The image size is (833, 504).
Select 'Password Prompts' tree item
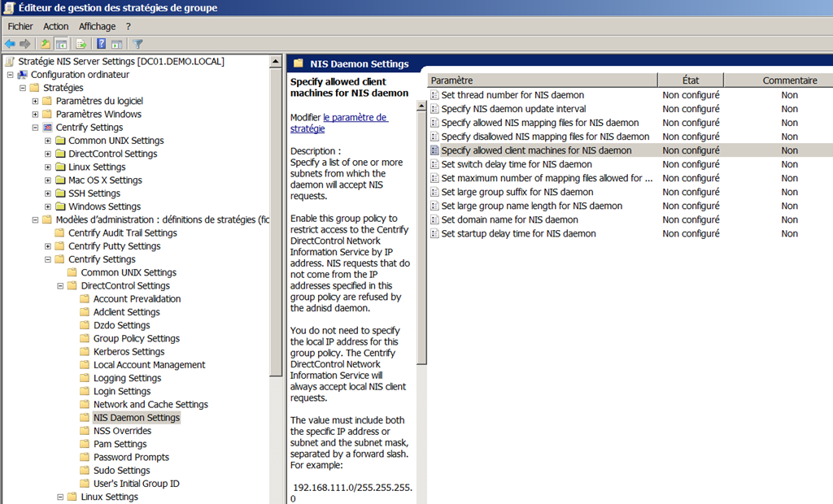click(x=131, y=458)
